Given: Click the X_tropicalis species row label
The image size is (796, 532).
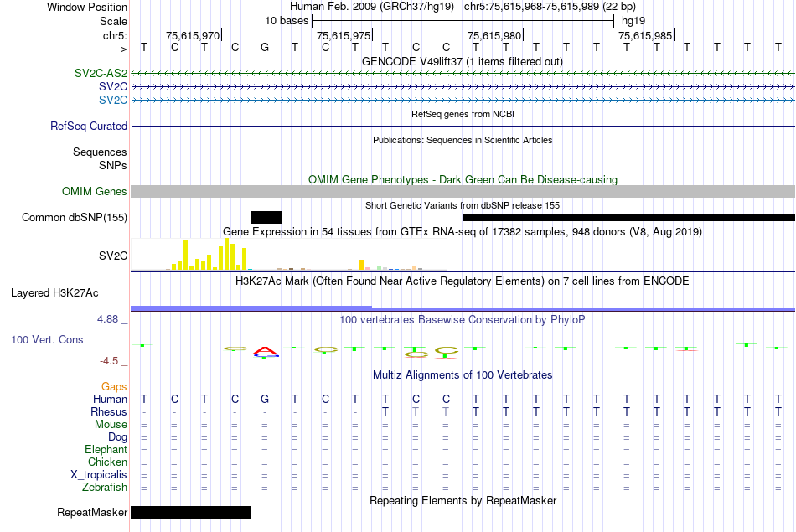Looking at the screenshot, I should pos(99,475).
